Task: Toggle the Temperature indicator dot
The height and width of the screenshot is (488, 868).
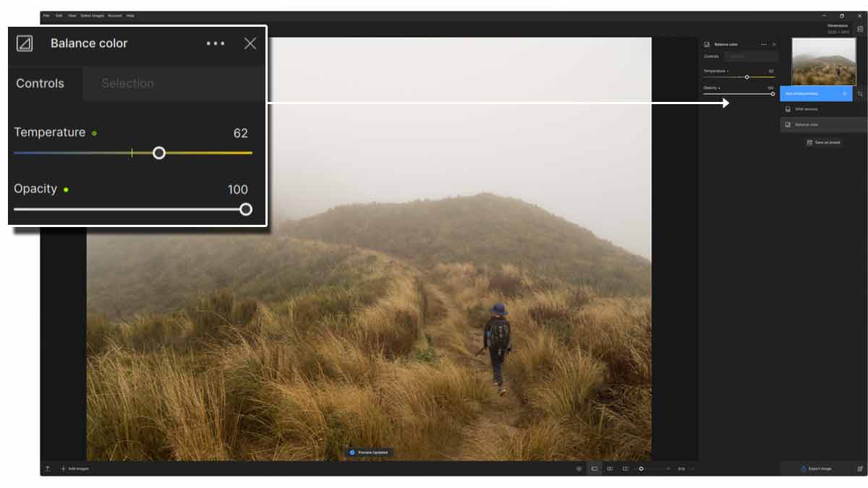Action: coord(95,133)
